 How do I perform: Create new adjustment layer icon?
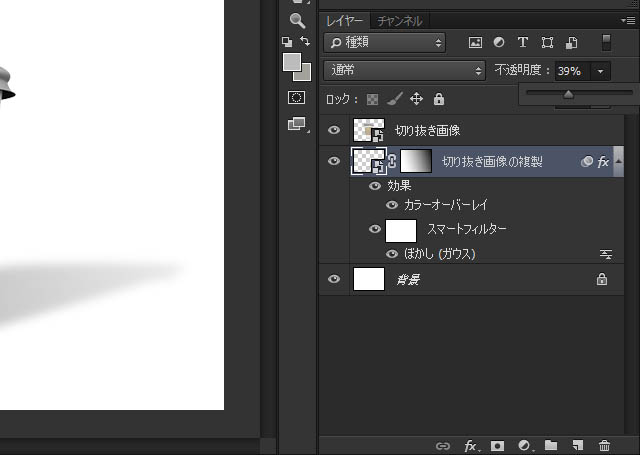(x=524, y=445)
